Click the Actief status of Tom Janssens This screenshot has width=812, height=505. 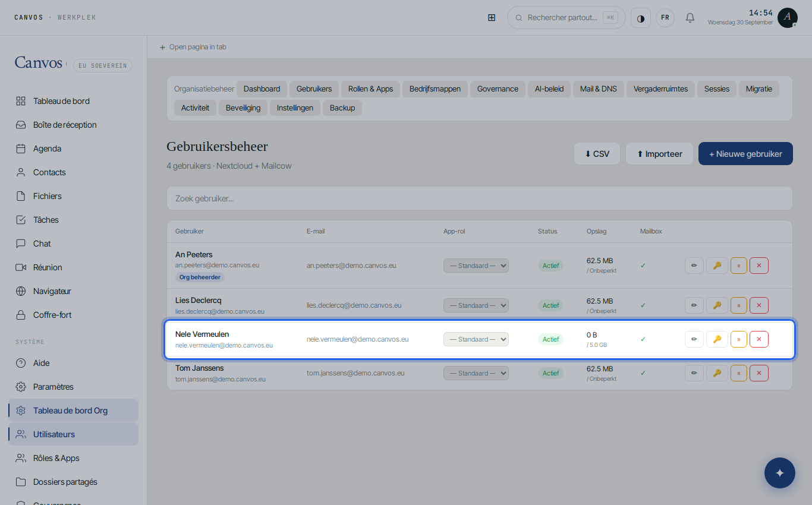pos(551,373)
